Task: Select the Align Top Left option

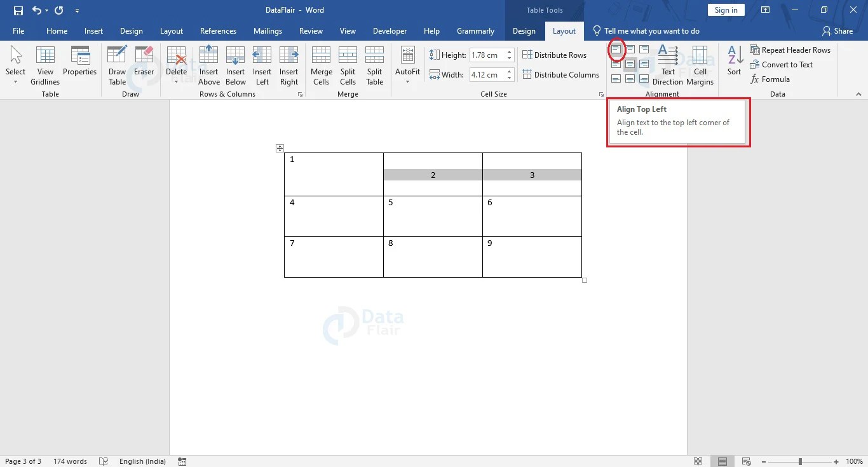Action: [616, 50]
